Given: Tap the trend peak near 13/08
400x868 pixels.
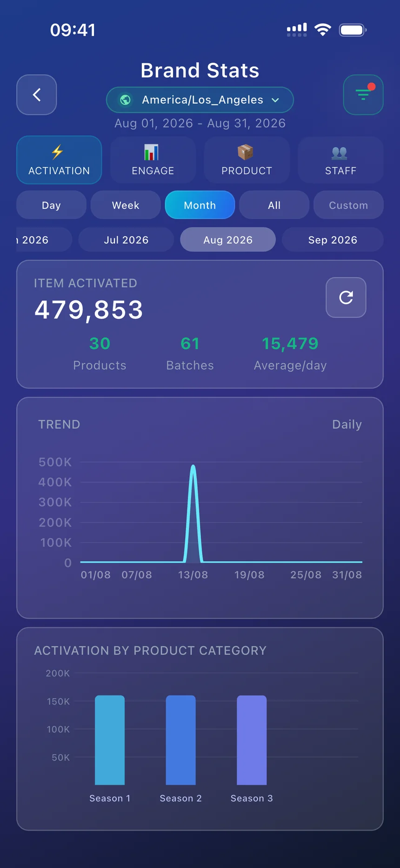Looking at the screenshot, I should coord(193,466).
